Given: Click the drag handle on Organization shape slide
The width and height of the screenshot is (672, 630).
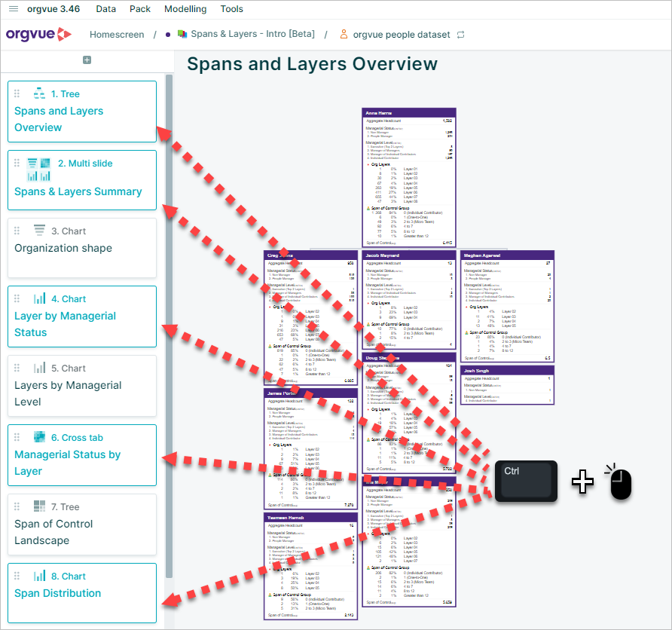Looking at the screenshot, I should [x=17, y=231].
